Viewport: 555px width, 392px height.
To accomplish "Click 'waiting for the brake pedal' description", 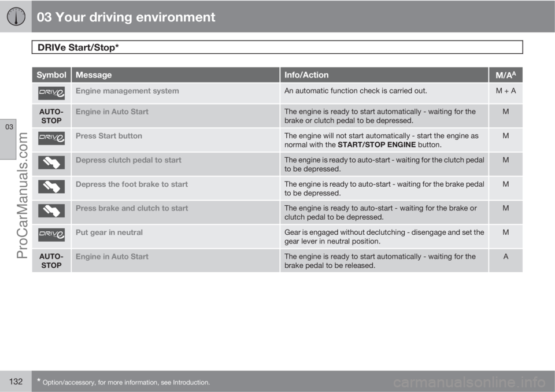I will [384, 188].
